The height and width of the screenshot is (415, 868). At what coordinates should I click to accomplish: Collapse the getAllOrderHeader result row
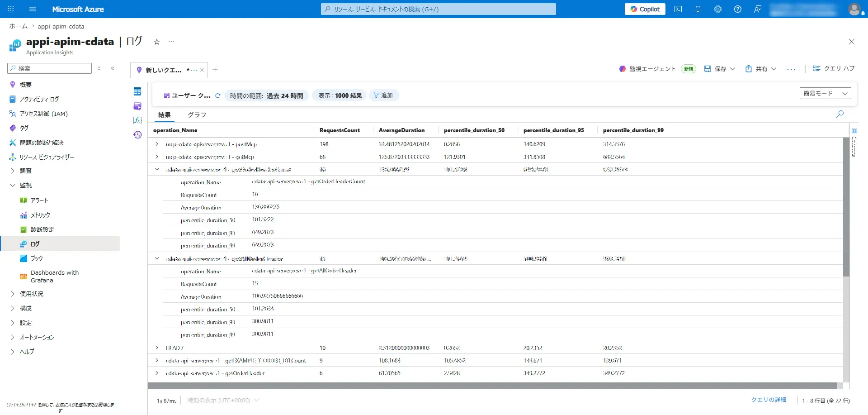157,259
